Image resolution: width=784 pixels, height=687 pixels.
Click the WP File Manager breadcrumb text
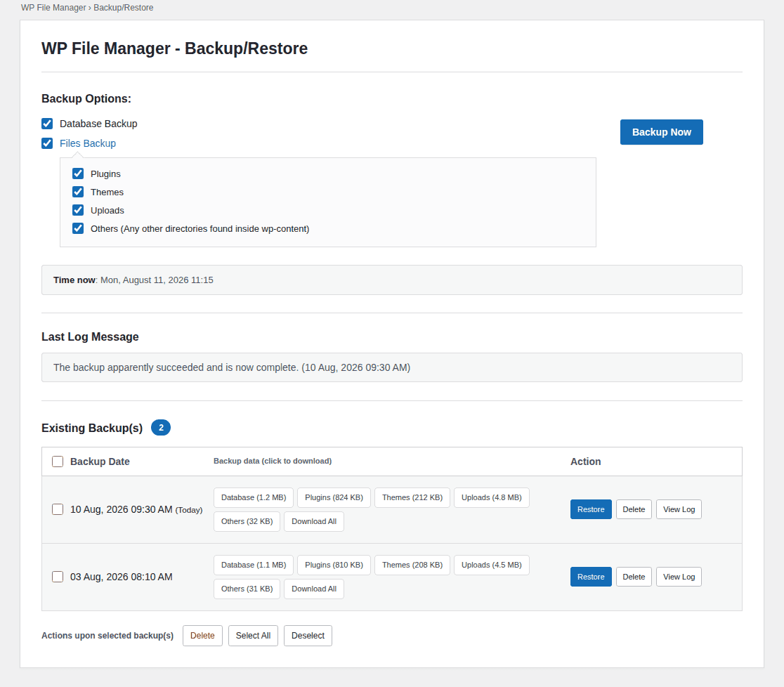click(53, 8)
